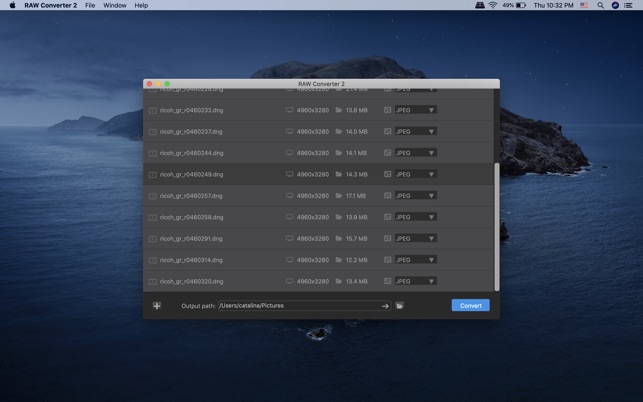Open the File menu
This screenshot has width=643, height=402.
pyautogui.click(x=90, y=5)
